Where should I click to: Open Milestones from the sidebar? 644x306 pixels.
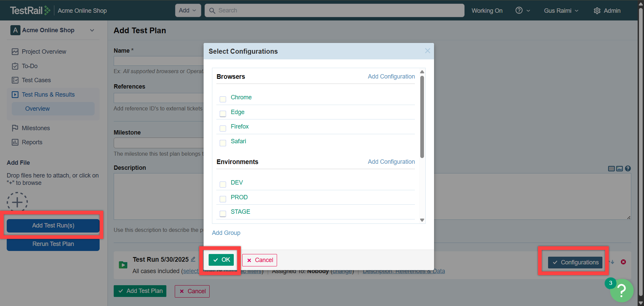coord(36,128)
